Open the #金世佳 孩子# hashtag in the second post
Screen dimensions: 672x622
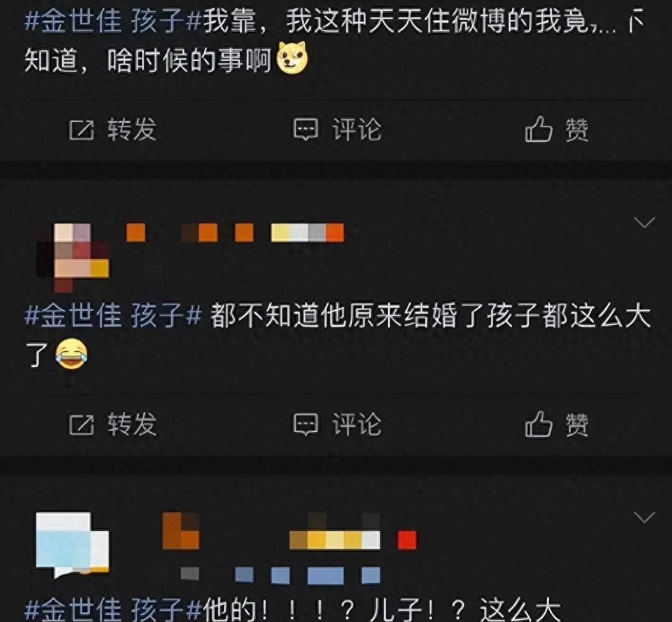click(x=113, y=315)
